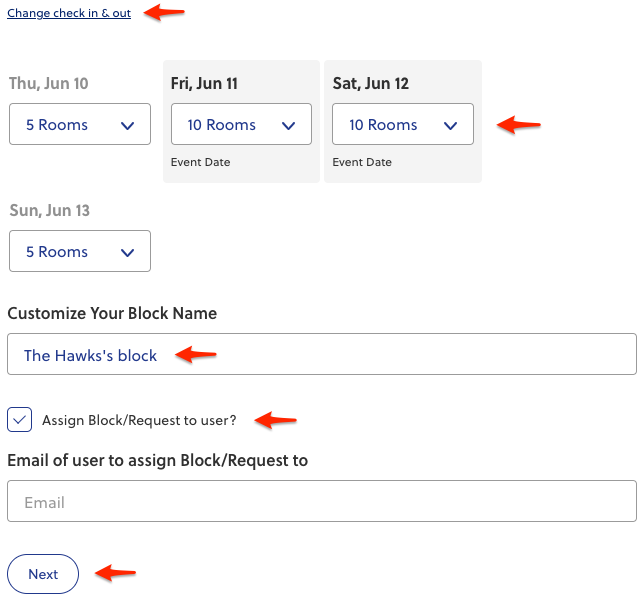Click the chevron arrow in Sunday's room selector

127,253
